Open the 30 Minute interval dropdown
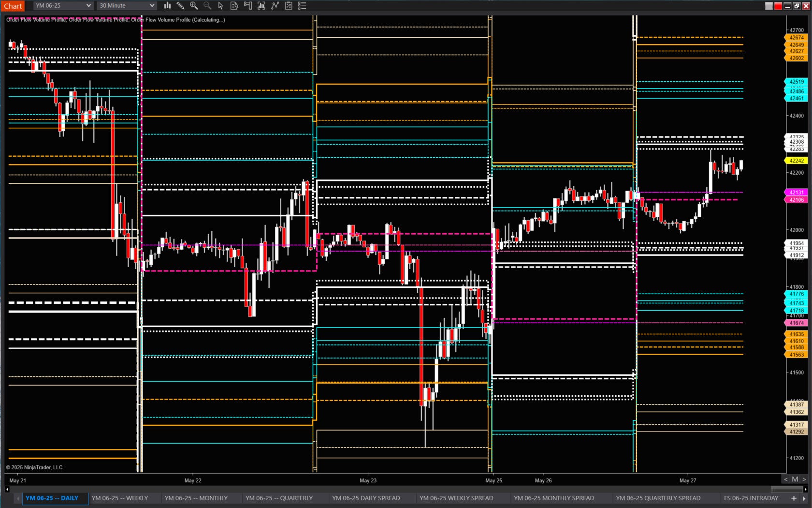This screenshot has width=812, height=508. click(127, 6)
